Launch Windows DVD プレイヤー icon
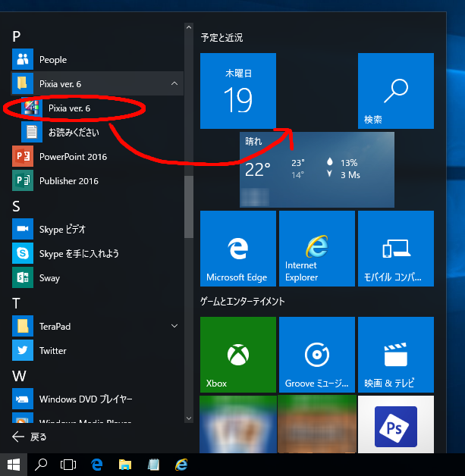The width and height of the screenshot is (465, 476). point(23,399)
